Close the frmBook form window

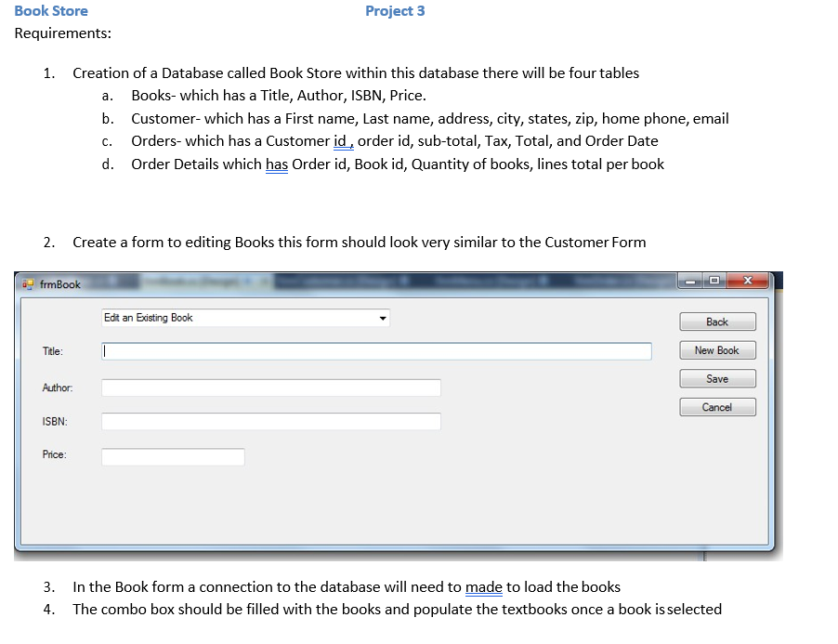pyautogui.click(x=747, y=281)
